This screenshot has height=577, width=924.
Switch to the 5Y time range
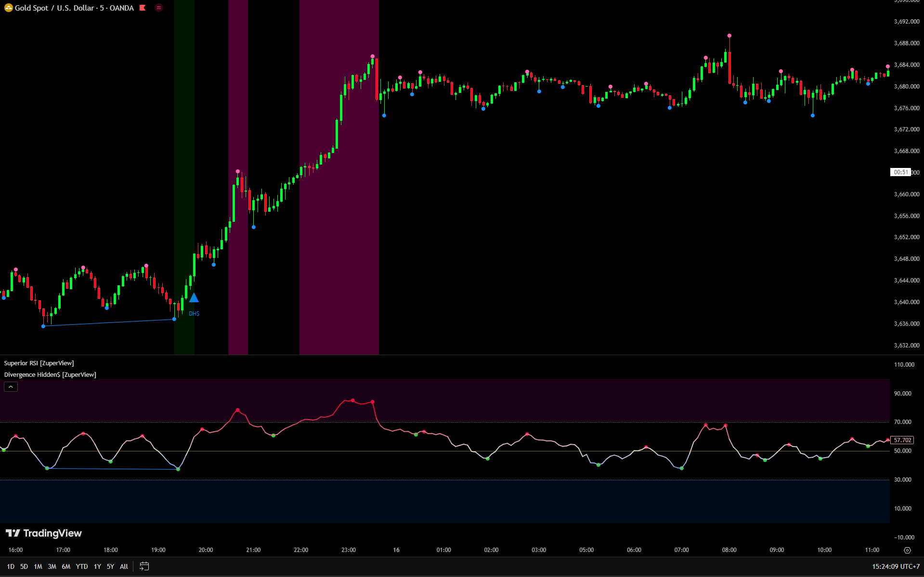point(110,566)
